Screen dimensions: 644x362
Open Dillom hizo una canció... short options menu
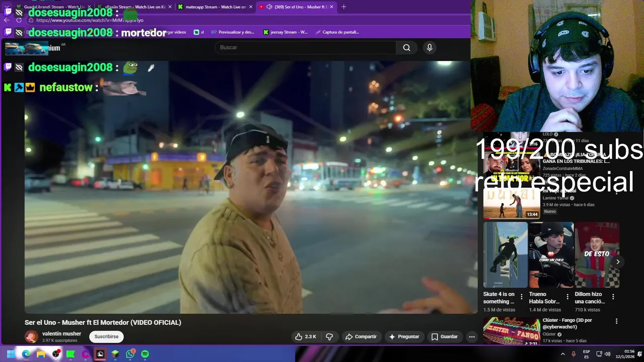point(613,297)
